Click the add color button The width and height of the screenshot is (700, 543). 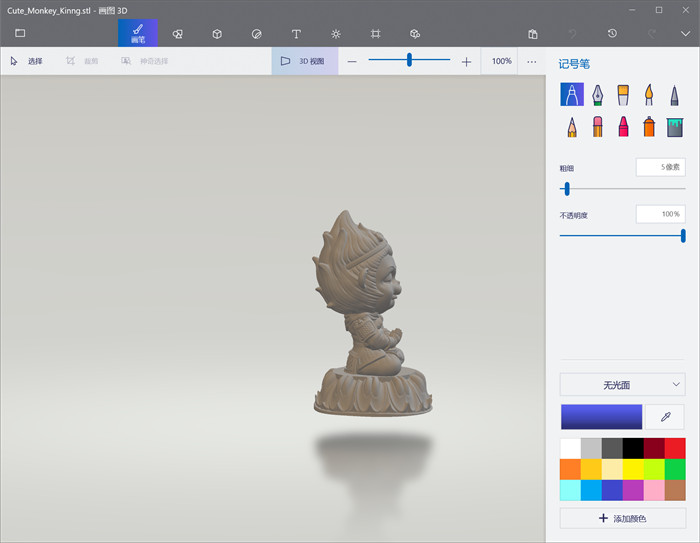pyautogui.click(x=622, y=518)
